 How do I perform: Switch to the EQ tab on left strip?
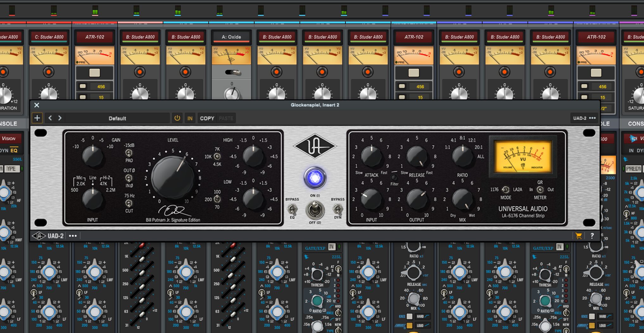point(14,150)
